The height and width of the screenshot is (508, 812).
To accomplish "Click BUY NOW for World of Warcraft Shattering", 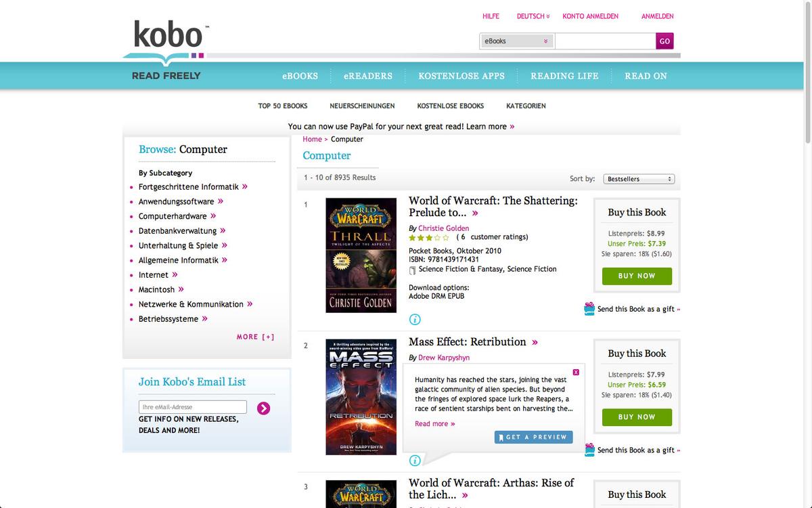I will [637, 276].
